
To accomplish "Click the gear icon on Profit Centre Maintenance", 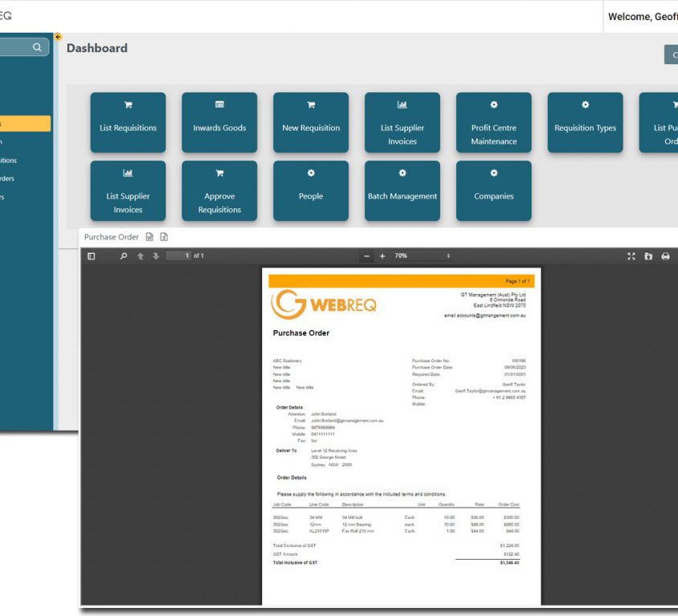I will pos(494,104).
